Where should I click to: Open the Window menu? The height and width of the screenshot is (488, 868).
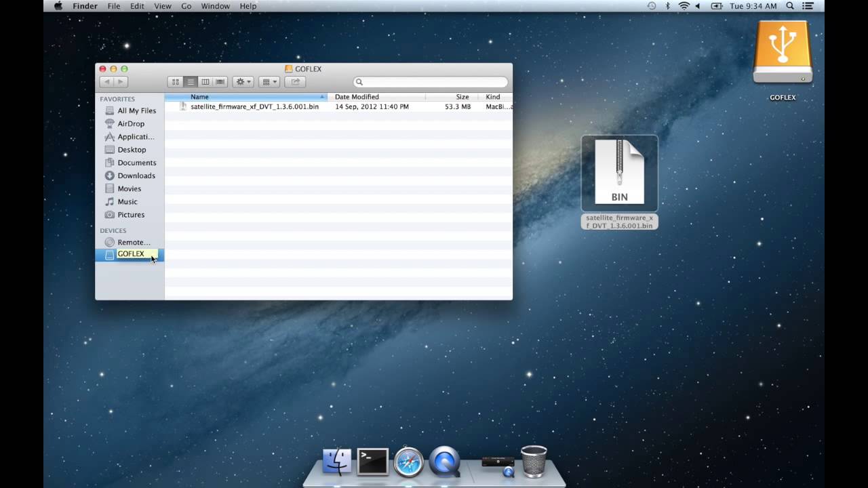(215, 6)
